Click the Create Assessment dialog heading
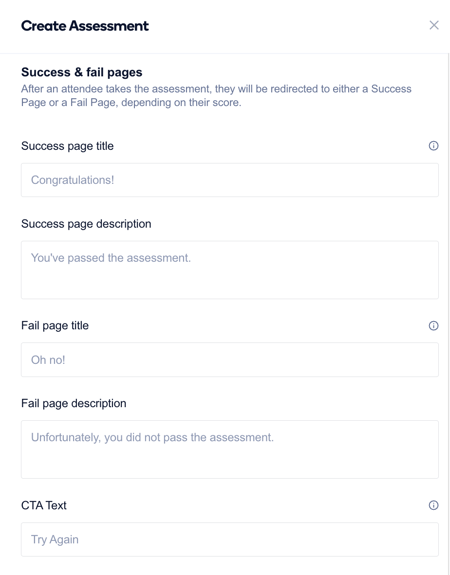Viewport: 450px width, 575px height. point(85,26)
